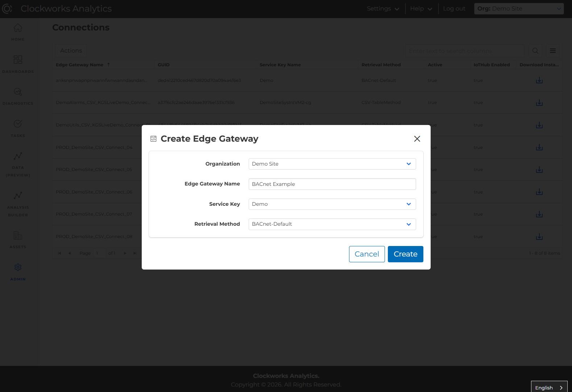Screen dimensions: 572x392
Task: Sort by IoTHub Enabled column header
Action: 492,65
